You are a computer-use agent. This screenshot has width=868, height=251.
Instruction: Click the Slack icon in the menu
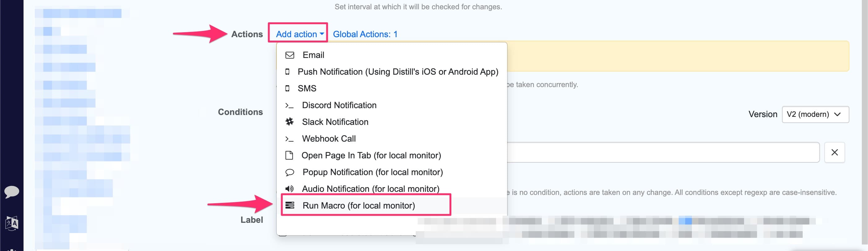coord(289,122)
